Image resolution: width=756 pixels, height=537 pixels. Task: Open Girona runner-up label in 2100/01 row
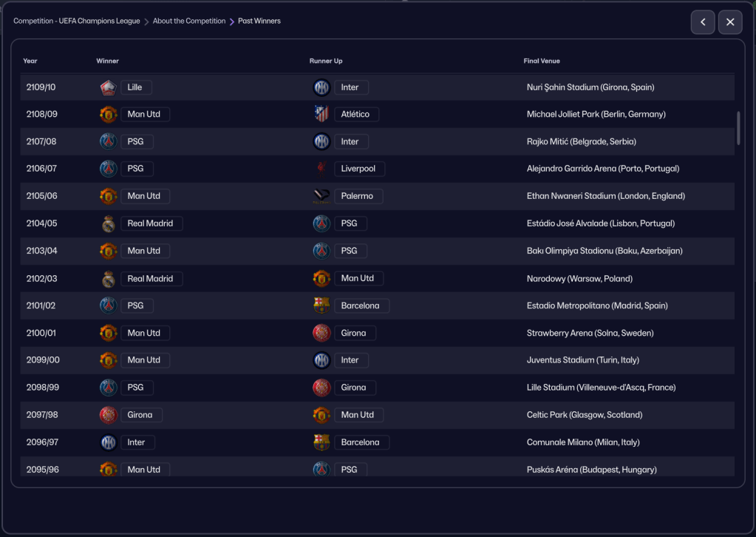click(354, 333)
